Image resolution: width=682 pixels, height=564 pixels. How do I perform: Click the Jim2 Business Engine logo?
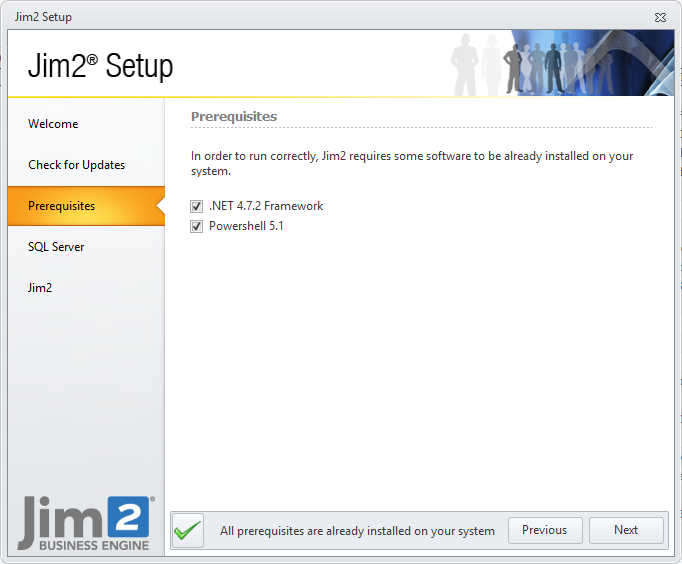pyautogui.click(x=84, y=522)
